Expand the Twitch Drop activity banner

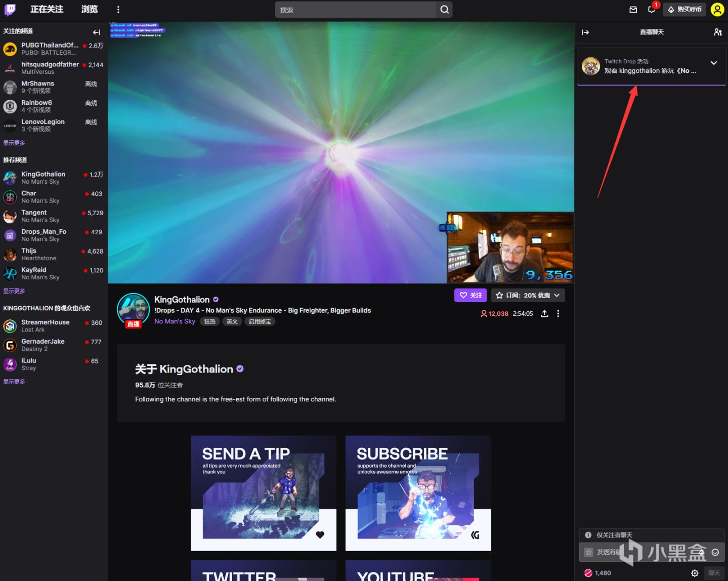click(x=714, y=63)
